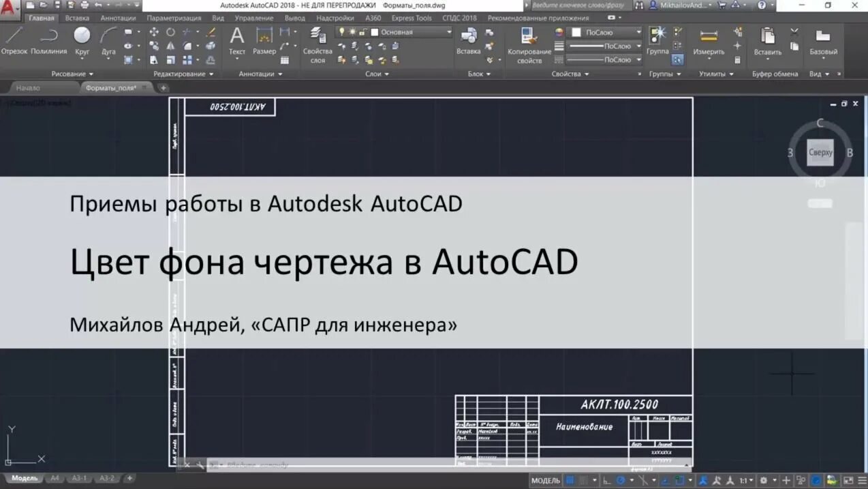Toggle snap mode in status bar
The width and height of the screenshot is (868, 489).
click(x=585, y=480)
